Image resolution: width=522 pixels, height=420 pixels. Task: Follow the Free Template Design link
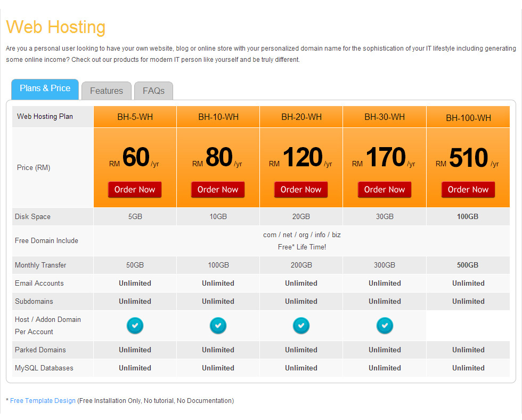click(x=43, y=401)
